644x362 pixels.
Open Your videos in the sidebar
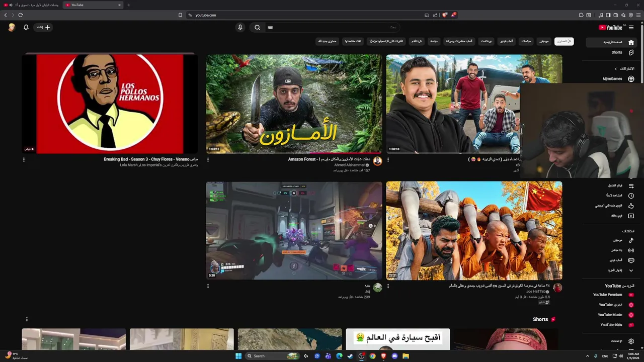pos(612,216)
